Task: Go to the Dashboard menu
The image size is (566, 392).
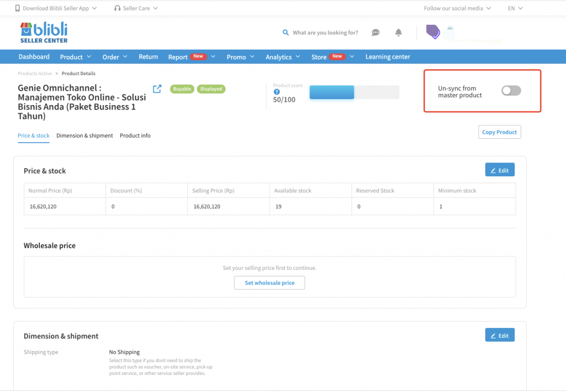Action: pyautogui.click(x=34, y=56)
